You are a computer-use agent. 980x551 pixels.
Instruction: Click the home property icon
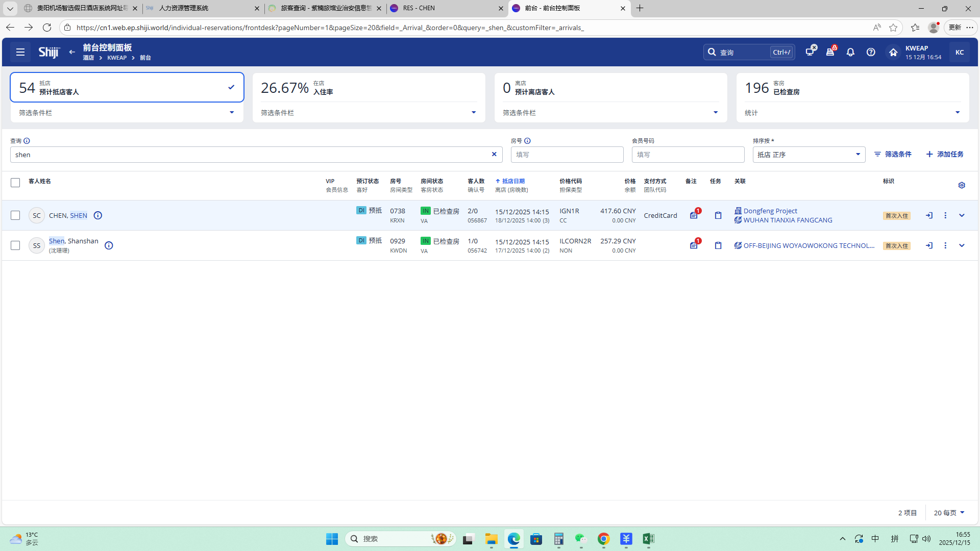tap(893, 52)
